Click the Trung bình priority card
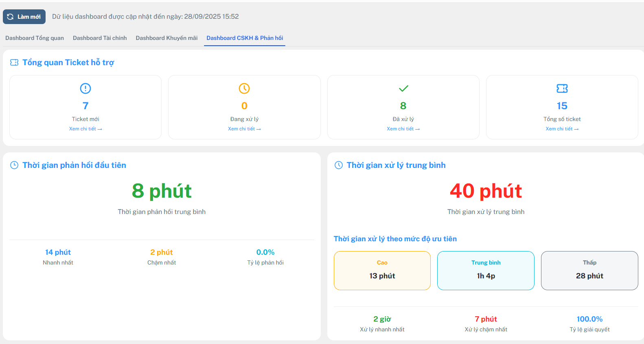 point(486,271)
